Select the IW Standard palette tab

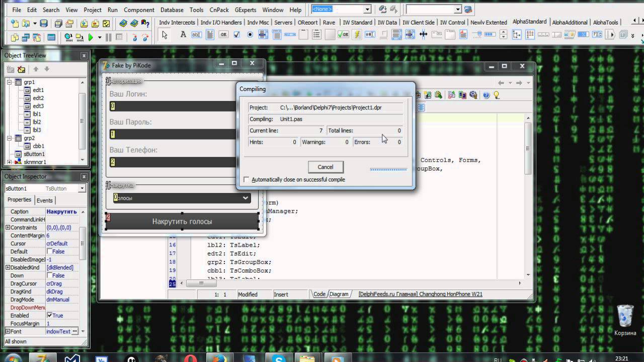(357, 23)
